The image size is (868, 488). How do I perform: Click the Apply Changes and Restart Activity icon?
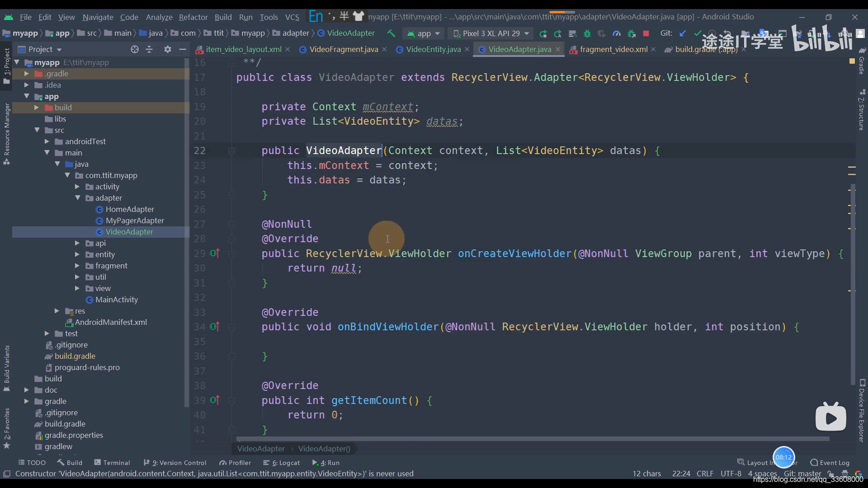pos(558,33)
